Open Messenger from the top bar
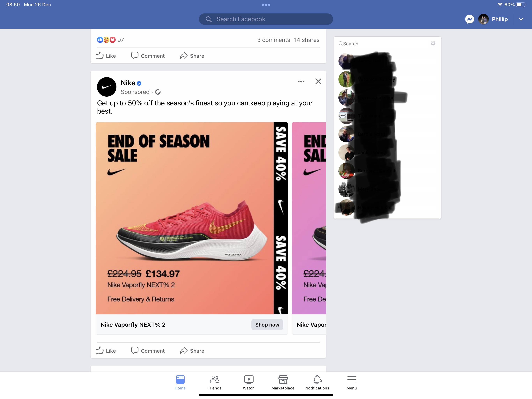This screenshot has width=532, height=399. click(469, 19)
